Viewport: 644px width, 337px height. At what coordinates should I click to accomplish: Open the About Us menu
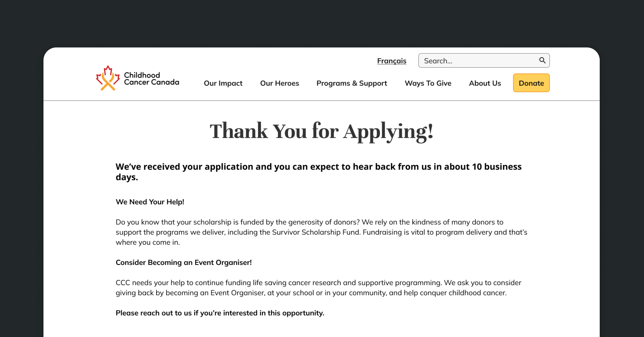tap(484, 83)
